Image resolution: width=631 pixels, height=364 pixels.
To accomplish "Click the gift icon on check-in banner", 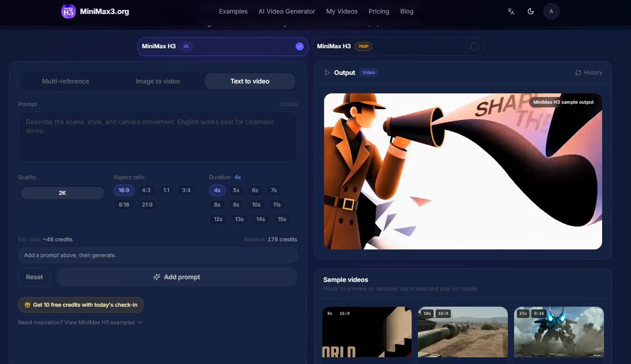I will click(28, 305).
